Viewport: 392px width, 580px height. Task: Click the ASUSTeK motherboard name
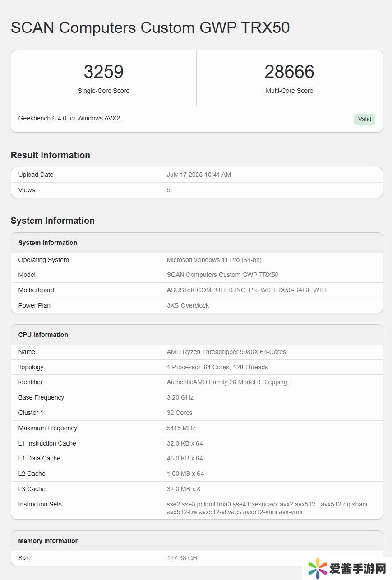click(x=246, y=290)
